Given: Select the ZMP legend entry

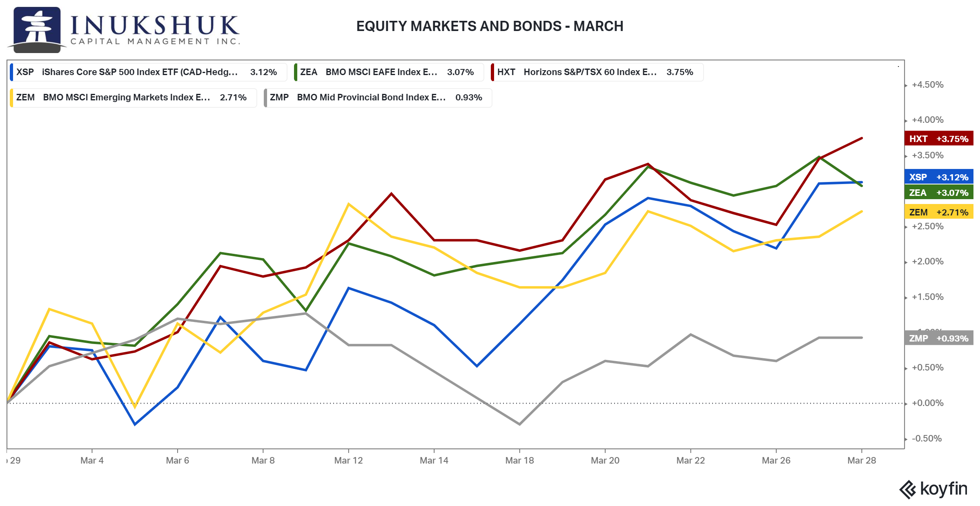Looking at the screenshot, I should pos(378,98).
